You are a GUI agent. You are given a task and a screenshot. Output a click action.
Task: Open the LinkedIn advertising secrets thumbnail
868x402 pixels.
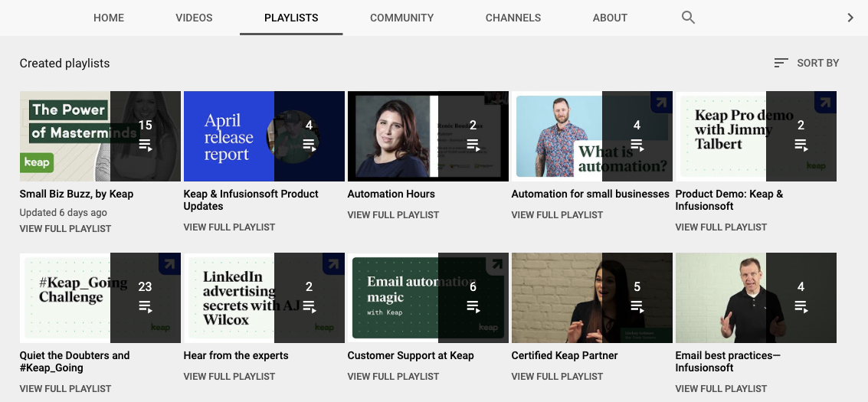click(x=229, y=297)
